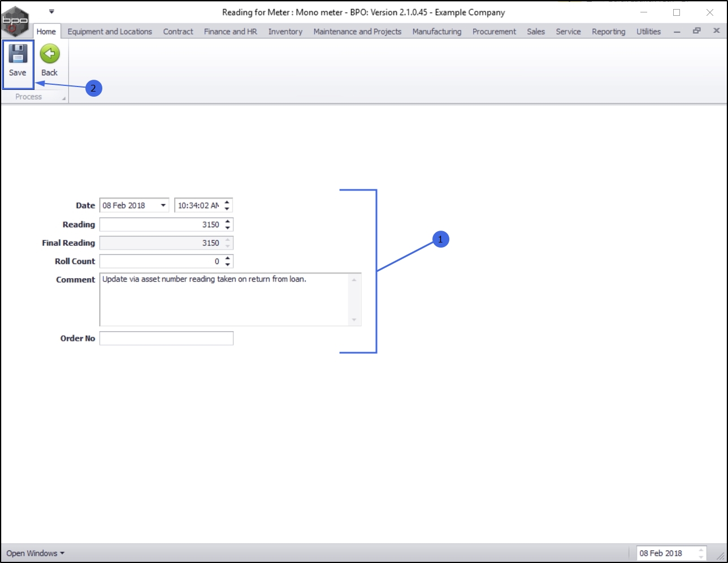The image size is (728, 563).
Task: Open the Open Windows dropdown
Action: click(x=35, y=553)
